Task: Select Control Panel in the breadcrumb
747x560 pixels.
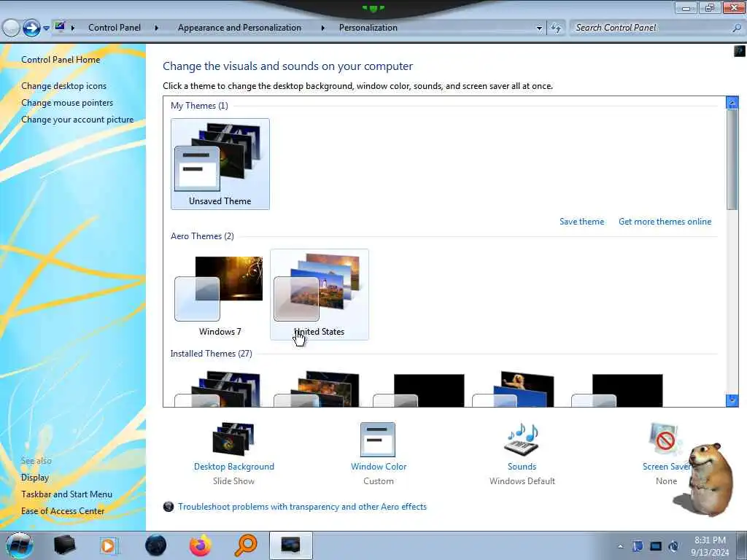Action: [x=115, y=28]
